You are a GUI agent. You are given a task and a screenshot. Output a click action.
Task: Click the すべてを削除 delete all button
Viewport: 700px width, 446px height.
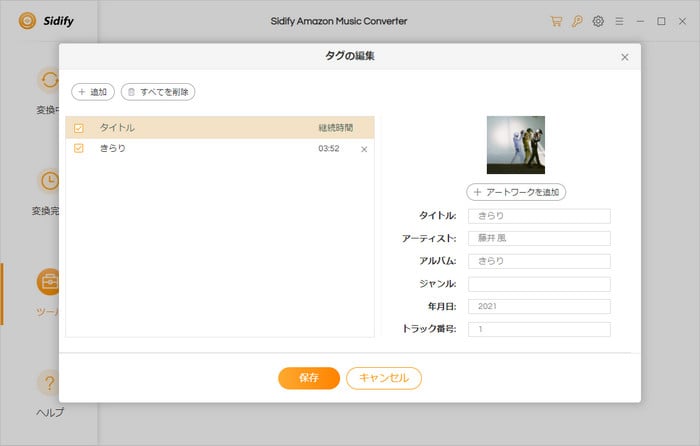(x=158, y=92)
